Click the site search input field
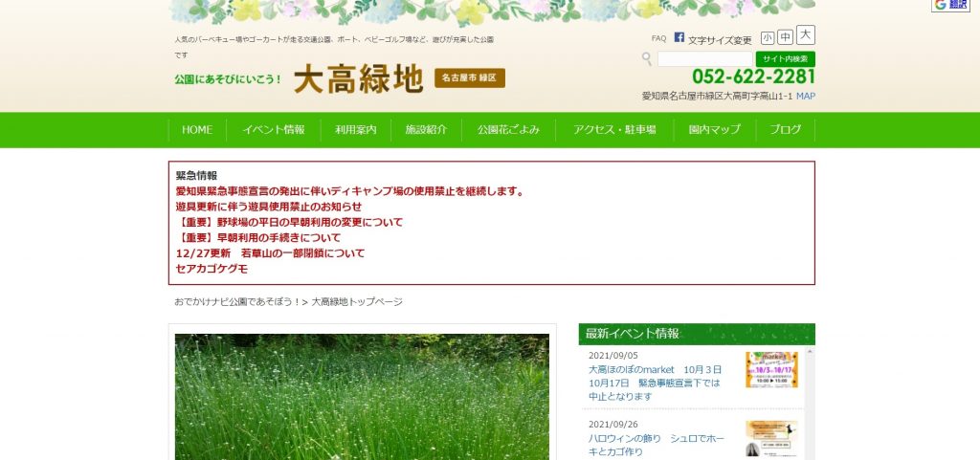Viewport: 980px width, 460px height. [704, 59]
